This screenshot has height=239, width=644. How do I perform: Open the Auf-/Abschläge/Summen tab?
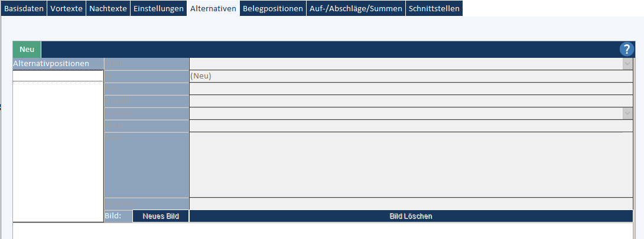click(356, 9)
